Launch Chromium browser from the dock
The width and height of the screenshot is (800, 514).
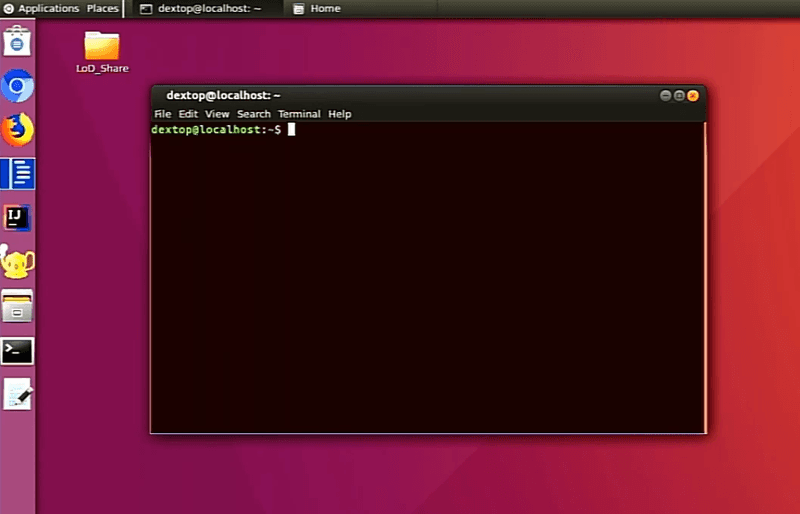pyautogui.click(x=17, y=85)
